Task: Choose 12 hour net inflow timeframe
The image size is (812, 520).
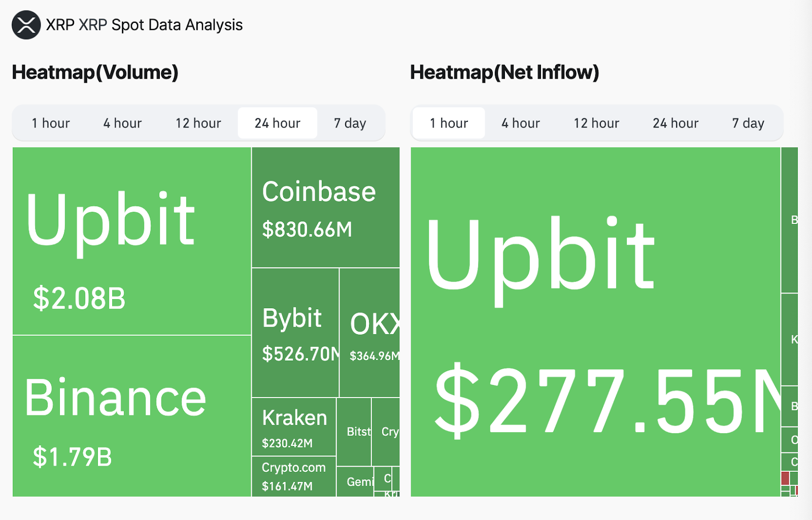Action: tap(596, 123)
